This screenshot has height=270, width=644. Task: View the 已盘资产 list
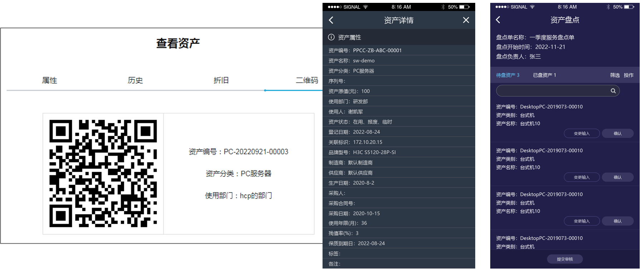point(544,75)
